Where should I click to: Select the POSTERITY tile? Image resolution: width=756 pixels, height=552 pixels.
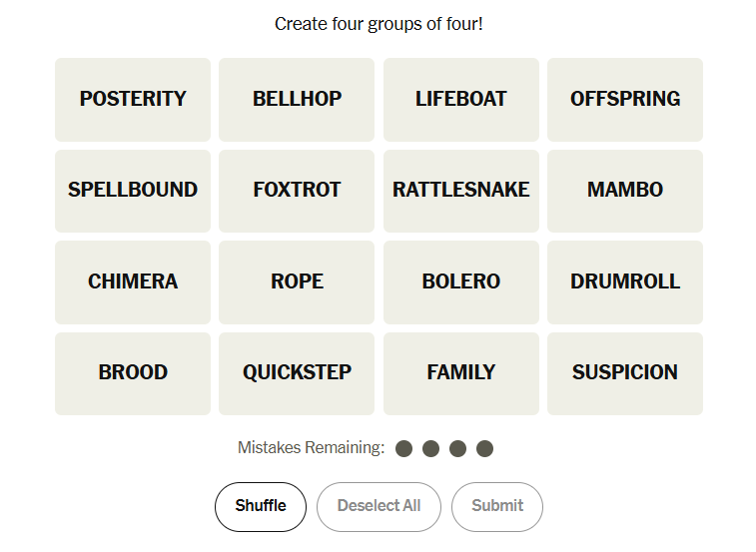tap(133, 99)
